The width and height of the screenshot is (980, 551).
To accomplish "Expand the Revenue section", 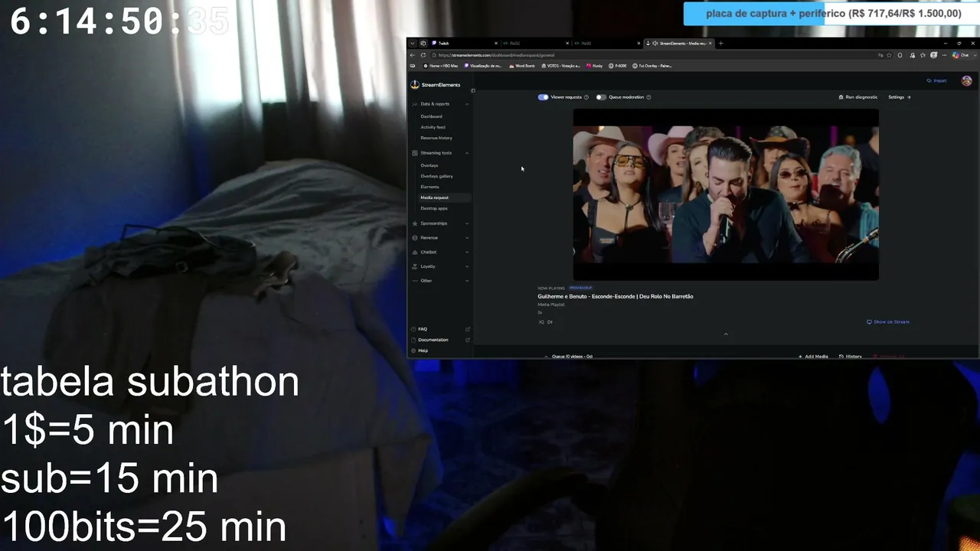I will click(467, 238).
